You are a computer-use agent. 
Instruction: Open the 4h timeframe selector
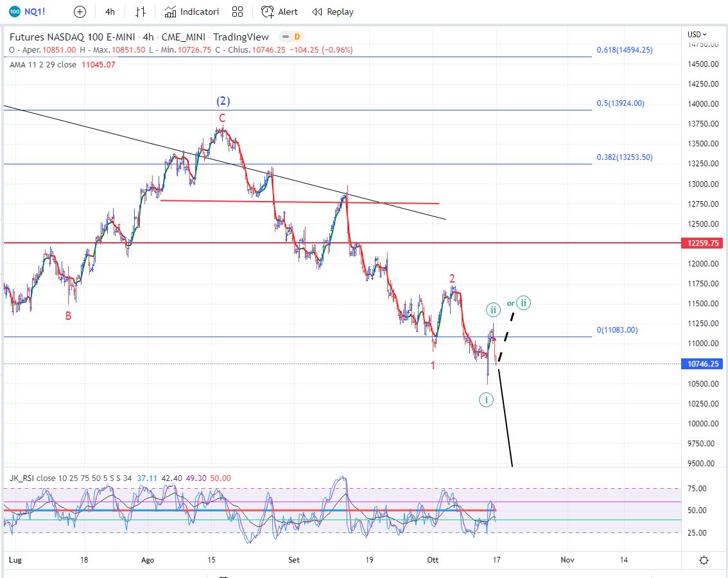pos(110,12)
